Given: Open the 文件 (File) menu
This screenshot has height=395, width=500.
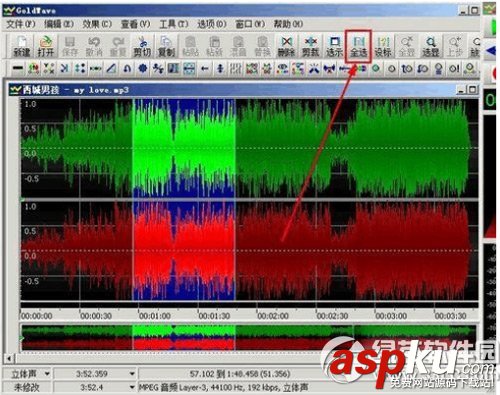Looking at the screenshot, I should pyautogui.click(x=21, y=24).
